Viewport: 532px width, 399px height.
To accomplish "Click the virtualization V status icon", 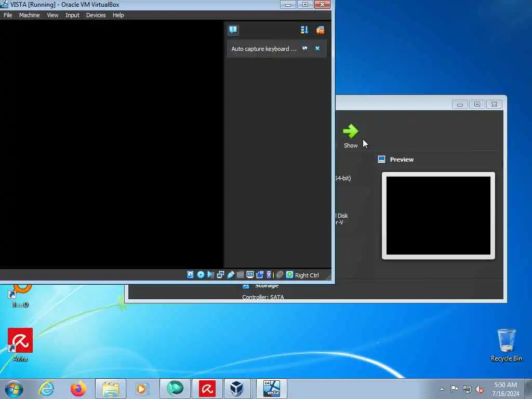I will [x=270, y=274].
